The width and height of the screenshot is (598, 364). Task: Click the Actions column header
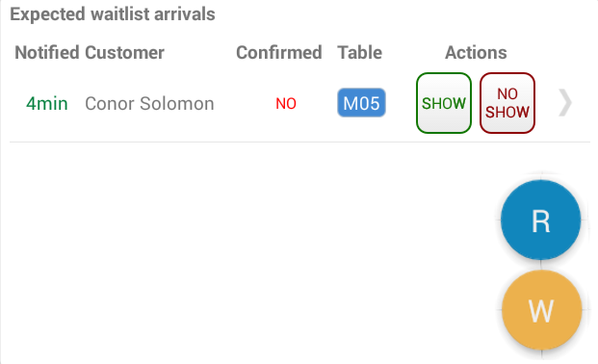tap(476, 52)
